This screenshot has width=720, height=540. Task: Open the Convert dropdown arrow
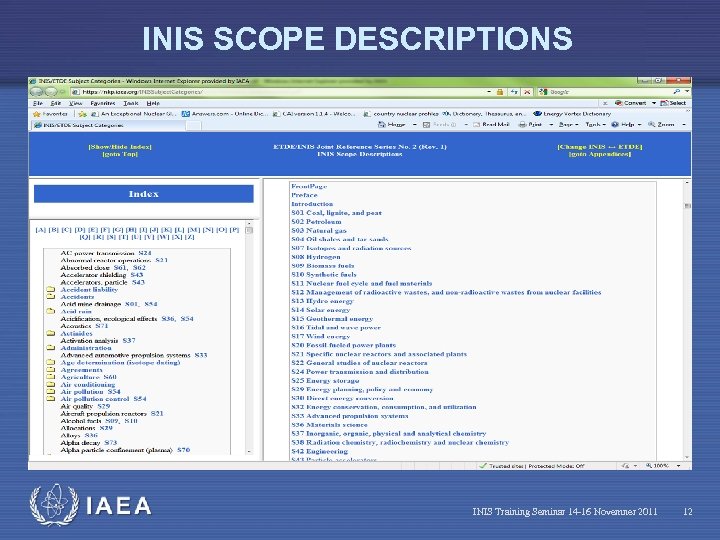point(654,103)
